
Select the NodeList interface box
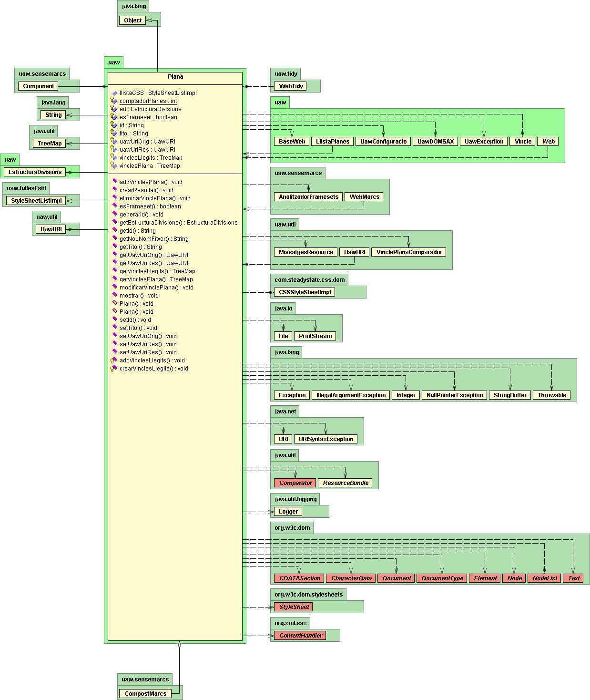[x=544, y=578]
